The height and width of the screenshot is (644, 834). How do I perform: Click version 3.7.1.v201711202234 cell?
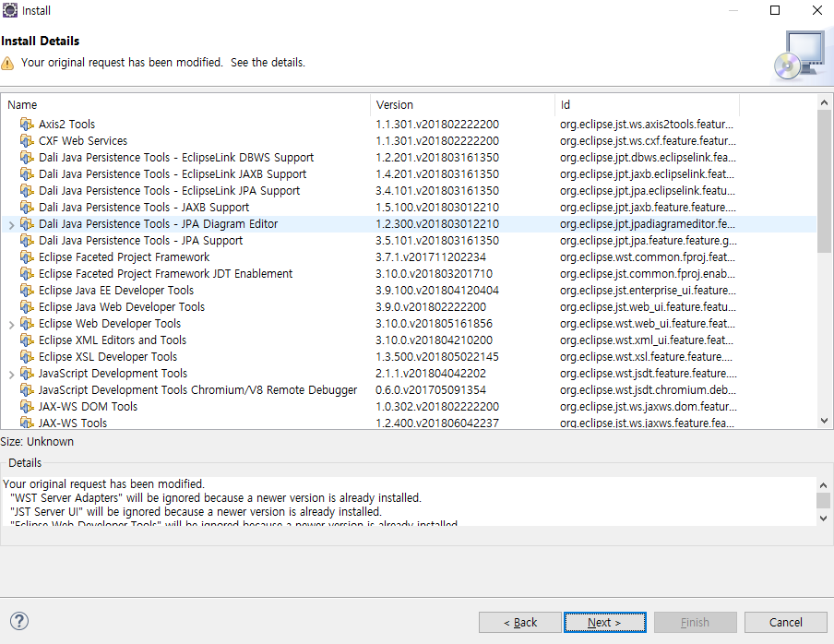click(x=431, y=256)
